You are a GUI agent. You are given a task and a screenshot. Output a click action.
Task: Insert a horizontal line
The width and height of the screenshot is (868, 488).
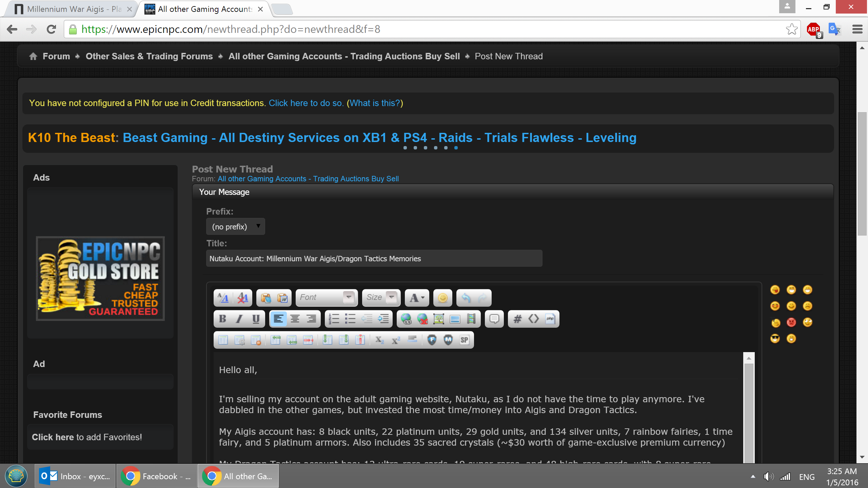point(412,340)
